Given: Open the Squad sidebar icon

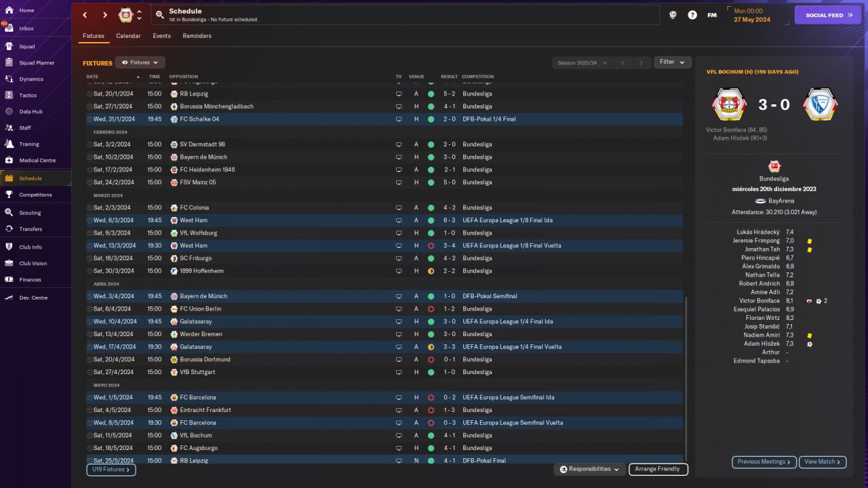Looking at the screenshot, I should tap(9, 47).
